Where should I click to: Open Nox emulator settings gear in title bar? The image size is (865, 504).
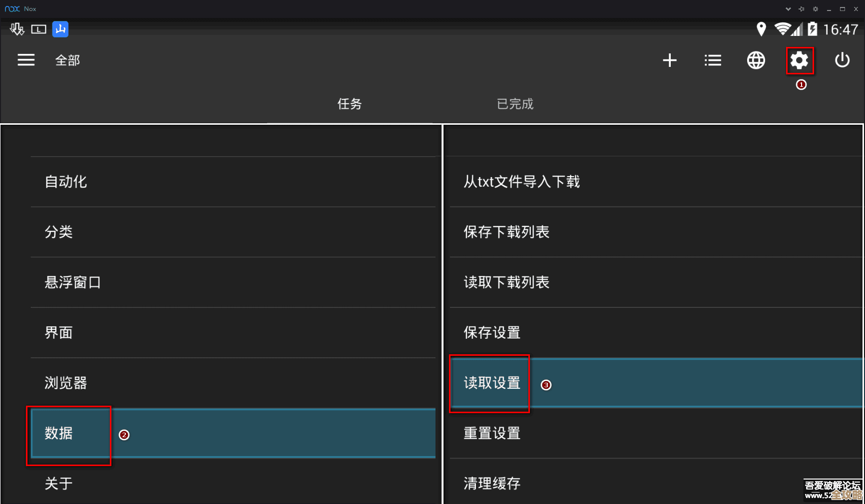815,8
